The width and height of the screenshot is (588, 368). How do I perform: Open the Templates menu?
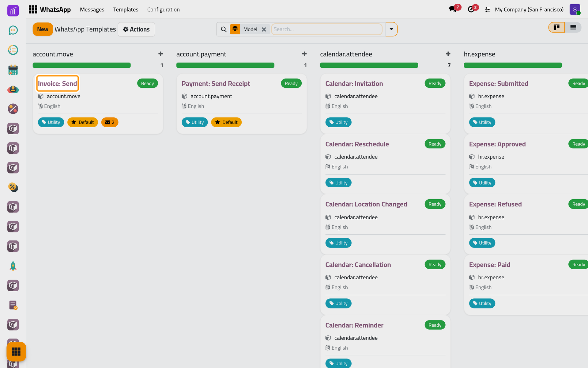[126, 10]
